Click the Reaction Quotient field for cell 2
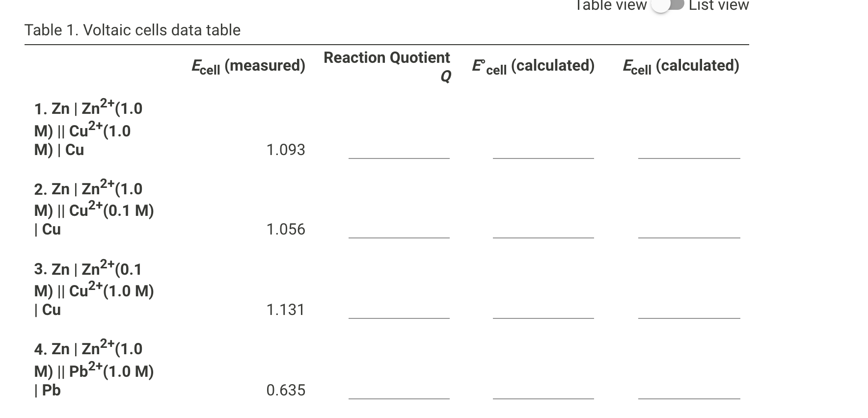This screenshot has width=868, height=418. tap(399, 236)
